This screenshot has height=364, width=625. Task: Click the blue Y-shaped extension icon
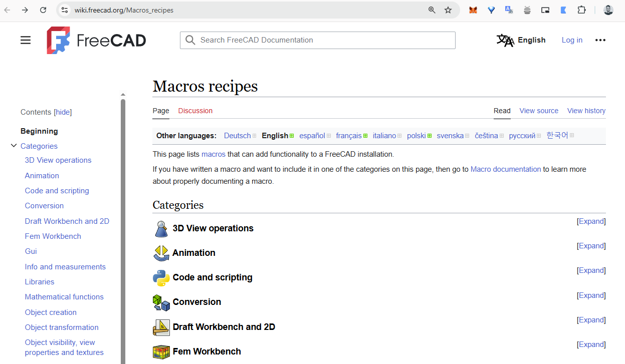491,10
